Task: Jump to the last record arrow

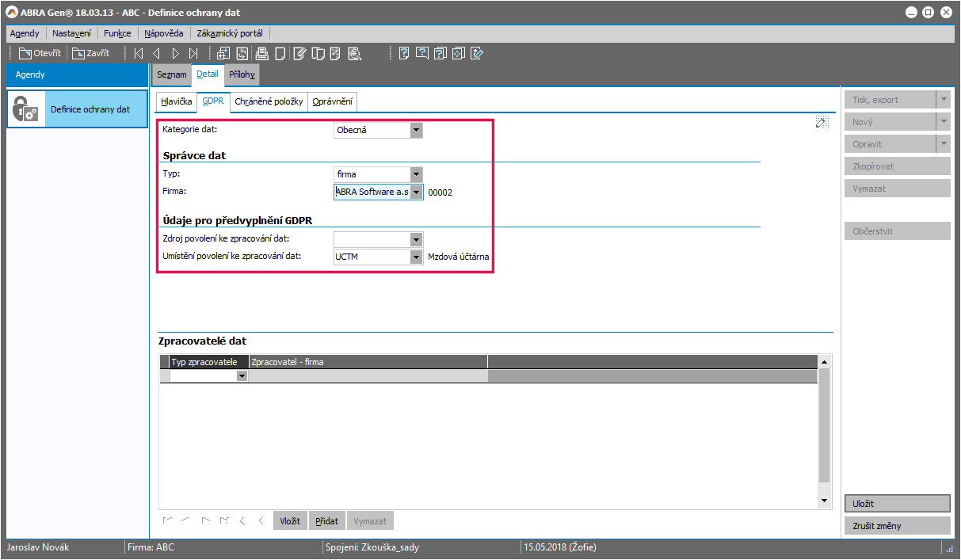Action: (193, 54)
